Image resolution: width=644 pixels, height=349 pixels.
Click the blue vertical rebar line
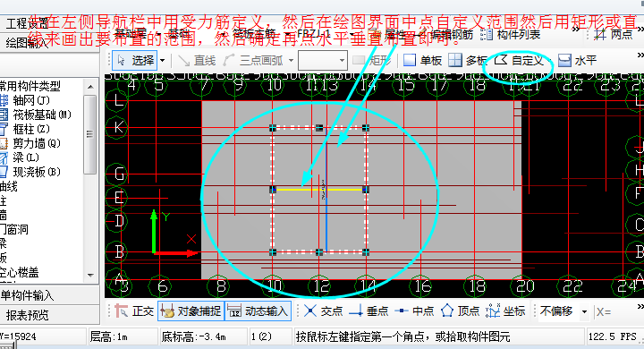(326, 189)
